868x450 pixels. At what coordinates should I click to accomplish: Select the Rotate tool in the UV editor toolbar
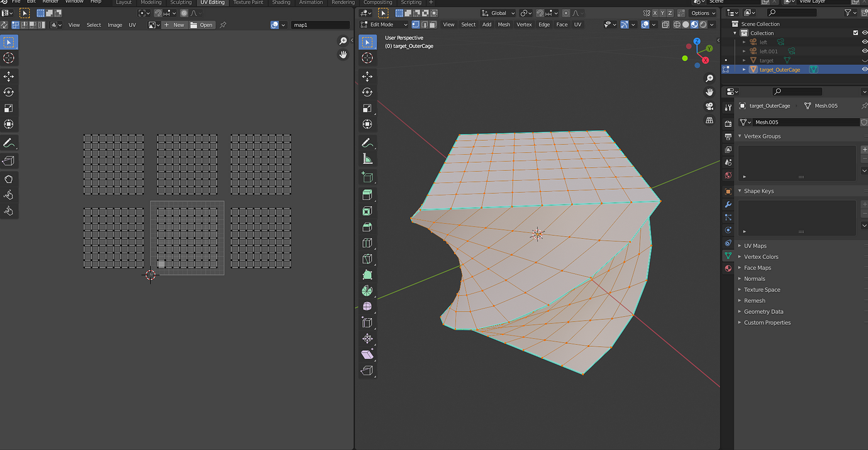[9, 92]
